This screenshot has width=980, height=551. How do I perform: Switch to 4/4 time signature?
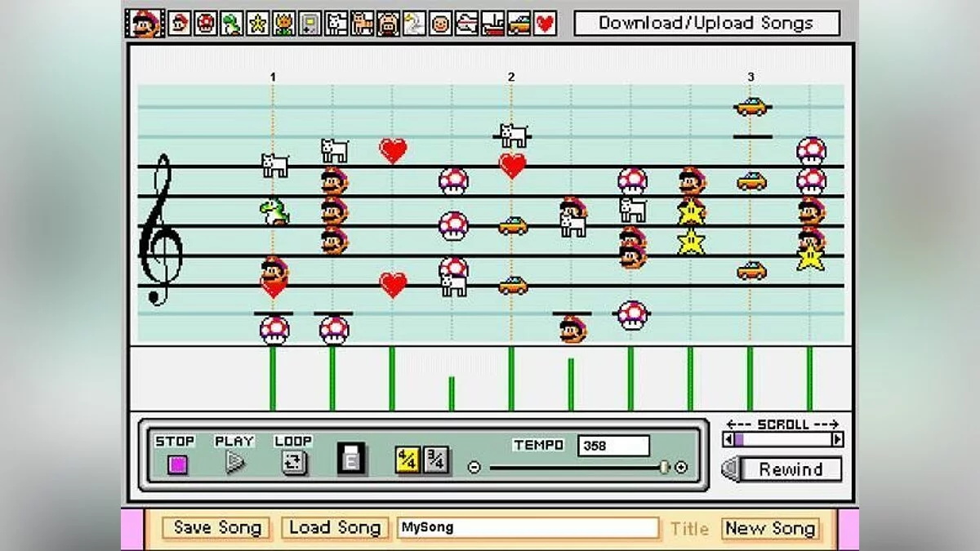(x=408, y=460)
